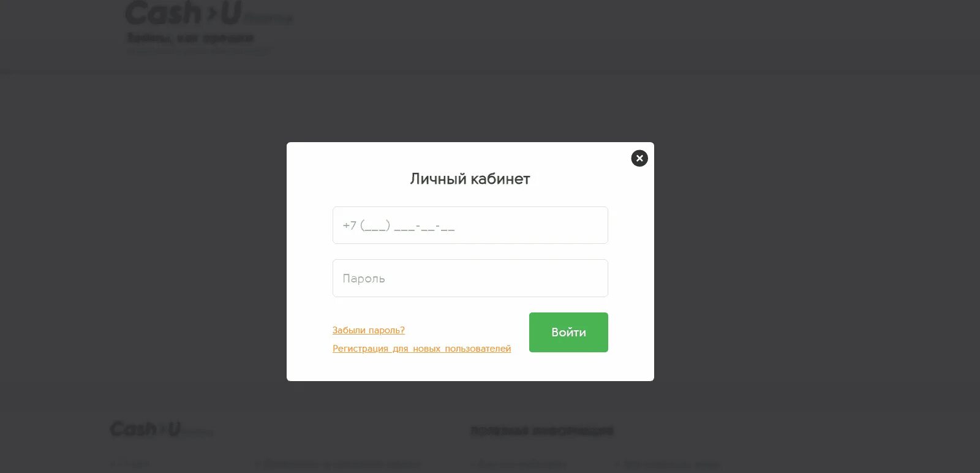980x473 pixels.
Task: Click the small text beside footer Cash-U logo
Action: [197, 433]
